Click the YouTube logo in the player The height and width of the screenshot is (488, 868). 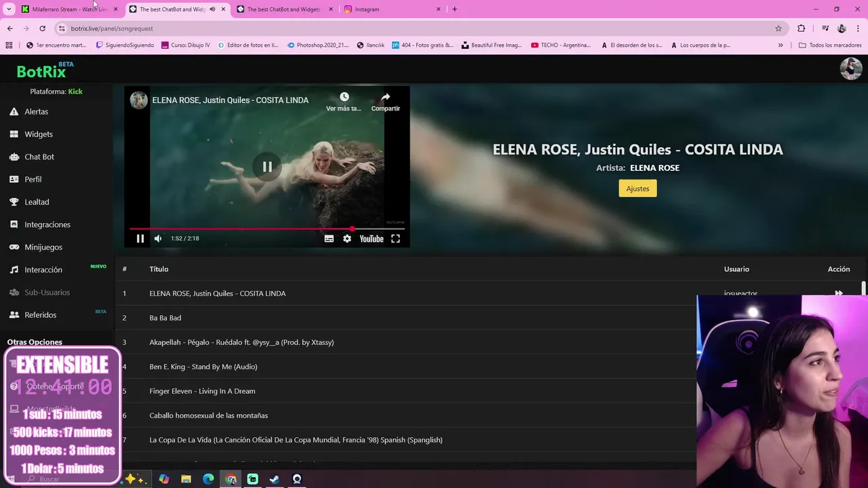[x=372, y=239]
